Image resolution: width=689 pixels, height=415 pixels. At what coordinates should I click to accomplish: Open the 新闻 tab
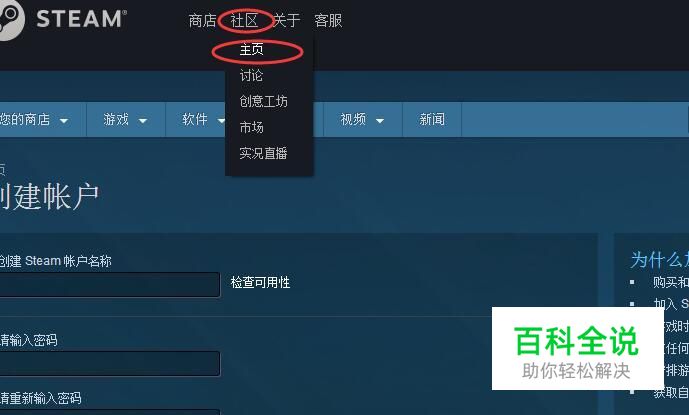pos(432,119)
